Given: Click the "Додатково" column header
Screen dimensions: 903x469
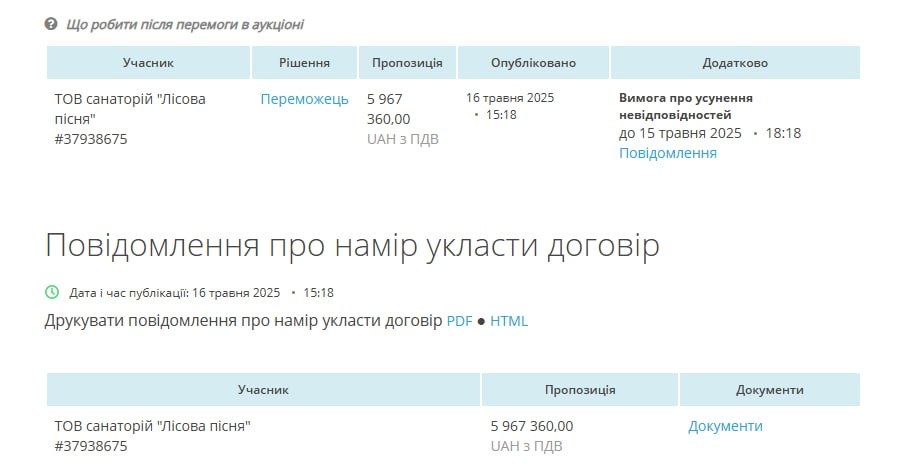Looking at the screenshot, I should [735, 63].
